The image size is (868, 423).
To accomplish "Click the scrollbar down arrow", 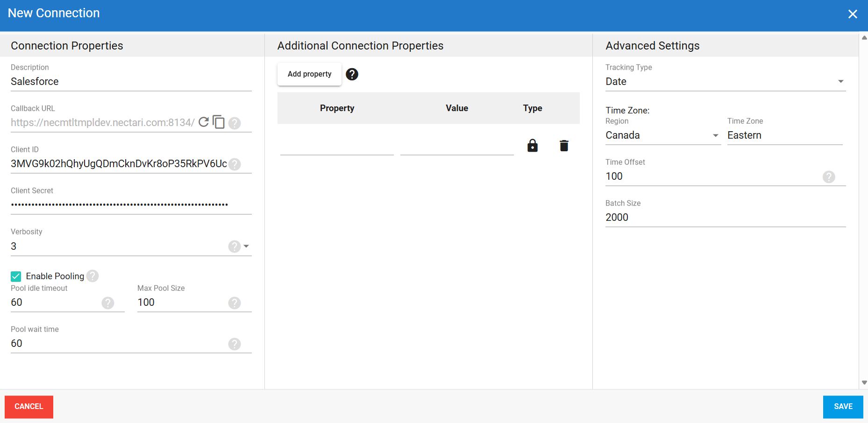I will coord(864,383).
